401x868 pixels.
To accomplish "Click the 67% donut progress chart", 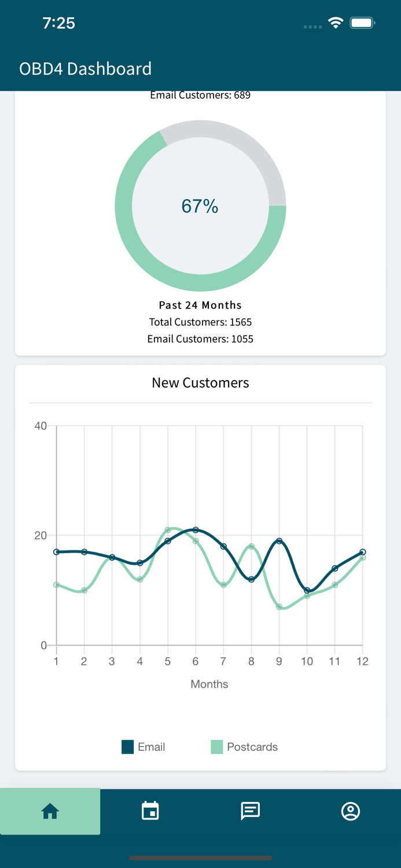I will point(200,205).
